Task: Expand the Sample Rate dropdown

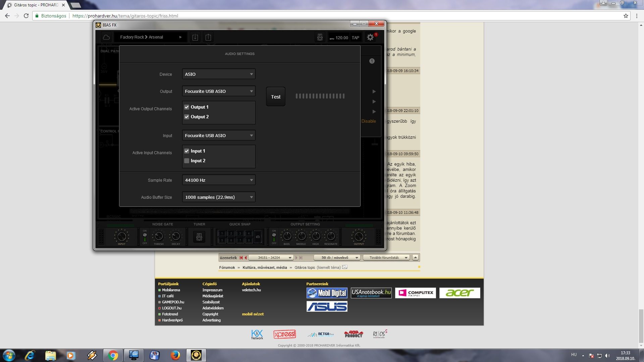Action: coord(218,180)
